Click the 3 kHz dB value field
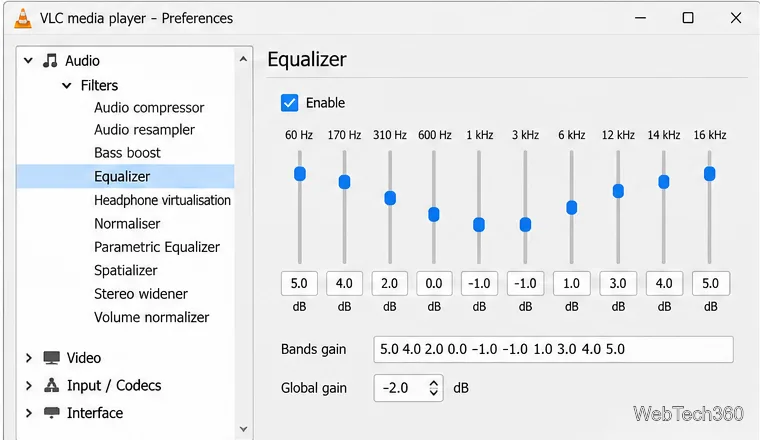This screenshot has width=760, height=440. pyautogui.click(x=525, y=283)
